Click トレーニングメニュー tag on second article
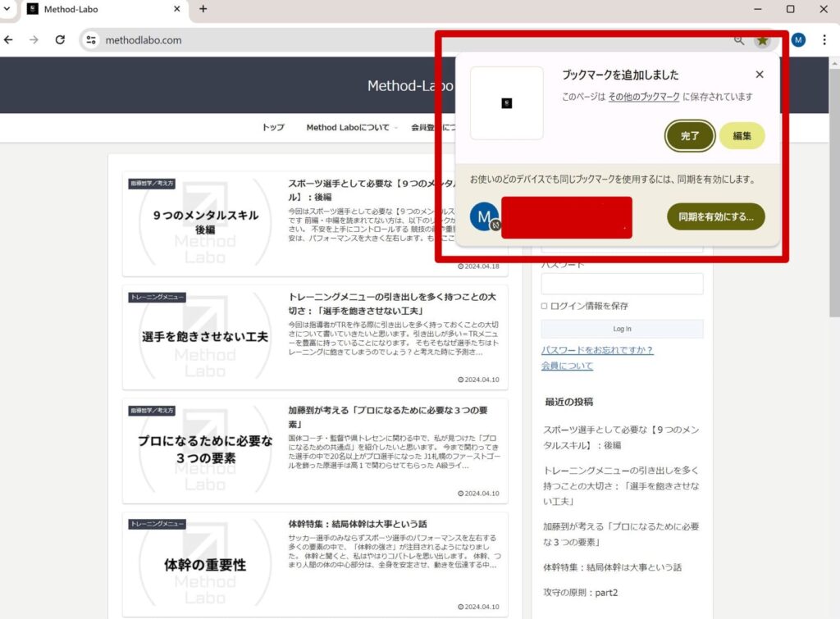Screen dimensions: 840x619 (157, 297)
